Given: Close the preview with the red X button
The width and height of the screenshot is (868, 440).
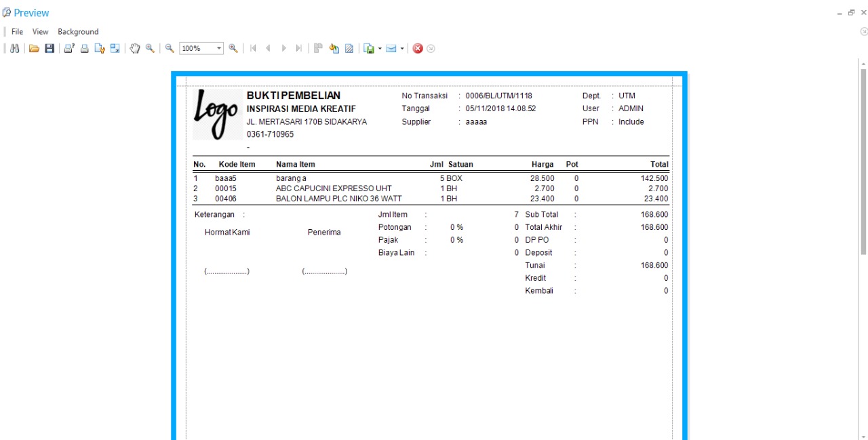Looking at the screenshot, I should click(418, 49).
